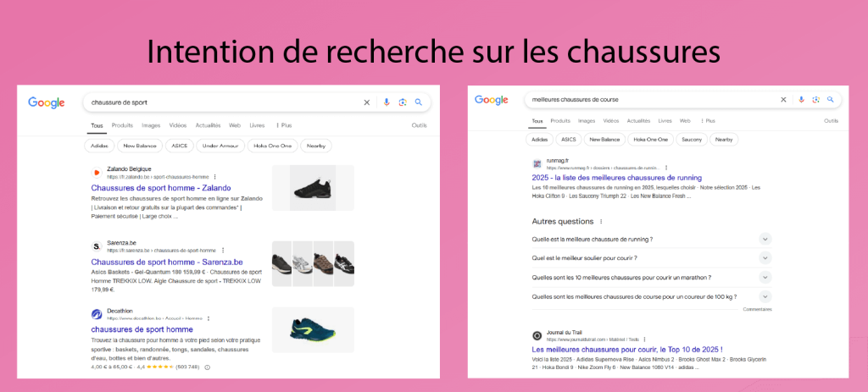Click the Zalando Belgique favicon
Viewport: 868px width, 392px height.
pyautogui.click(x=97, y=173)
